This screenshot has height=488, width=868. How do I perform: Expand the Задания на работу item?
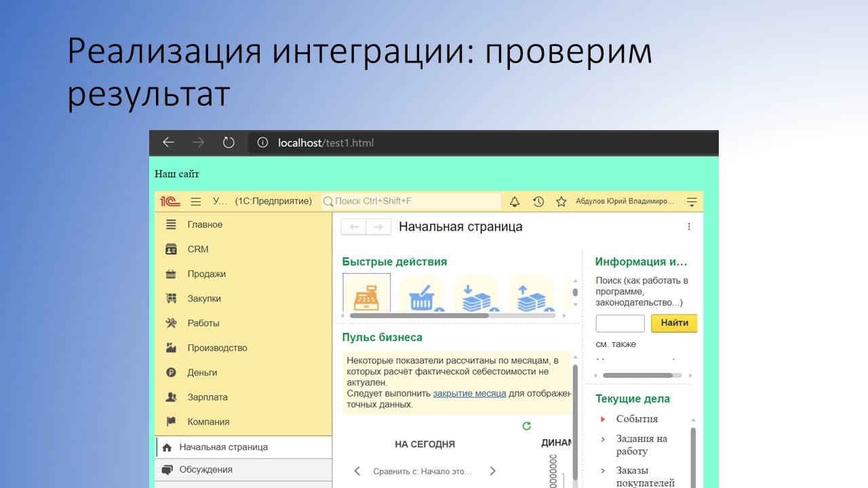(603, 439)
